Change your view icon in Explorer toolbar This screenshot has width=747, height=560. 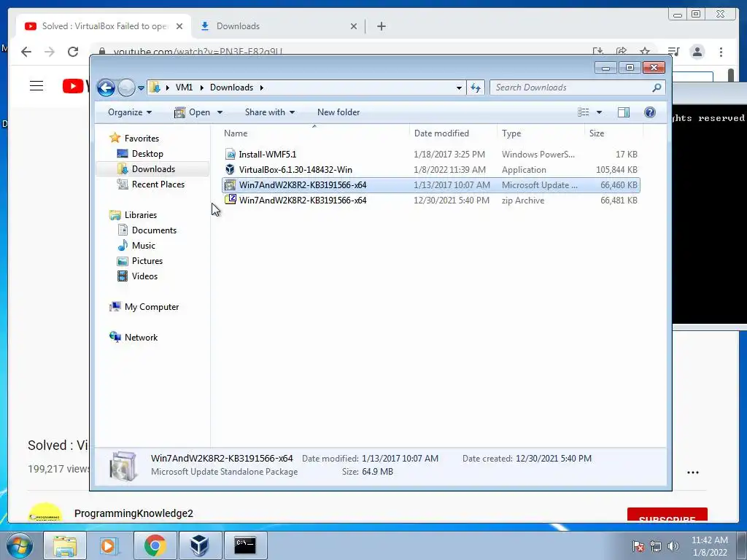point(583,112)
